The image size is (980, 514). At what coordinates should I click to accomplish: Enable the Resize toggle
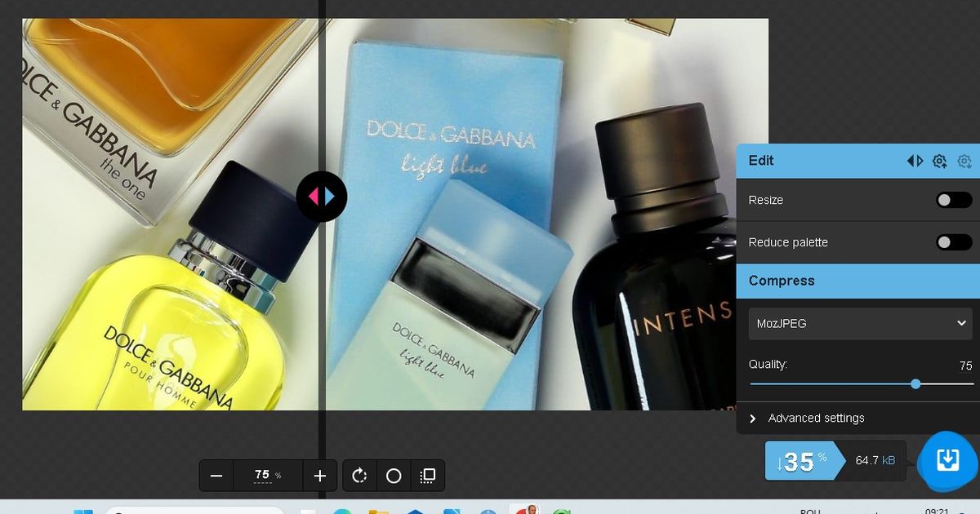(x=953, y=200)
